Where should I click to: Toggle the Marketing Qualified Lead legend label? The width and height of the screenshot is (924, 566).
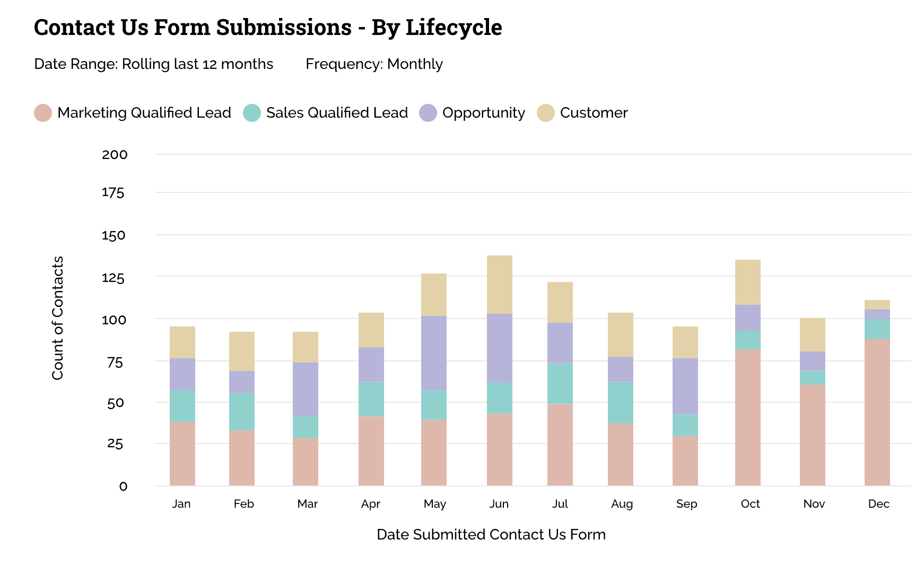(144, 113)
